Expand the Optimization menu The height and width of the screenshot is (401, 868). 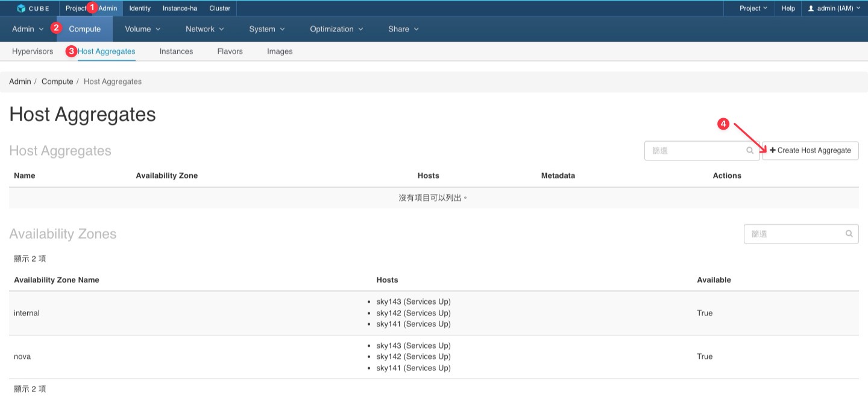[336, 29]
